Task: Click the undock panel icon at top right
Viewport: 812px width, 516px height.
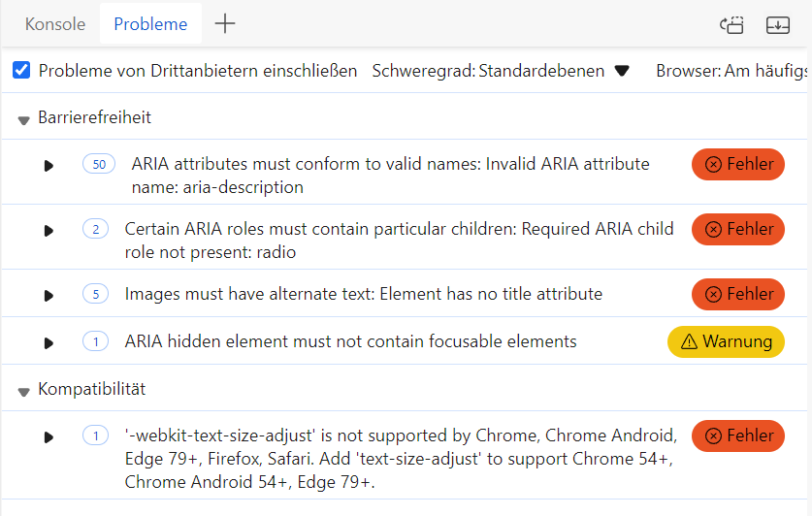Action: (731, 24)
